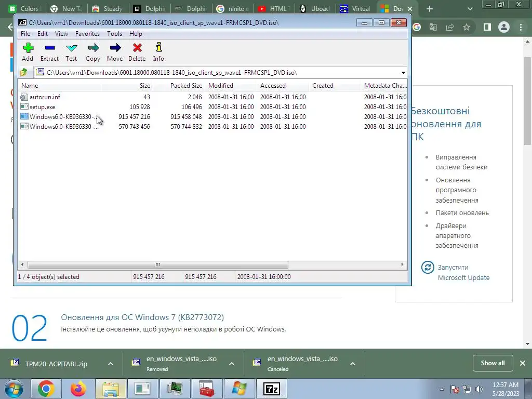Screen dimensions: 532x399
Task: Open the View menu
Action: click(61, 34)
